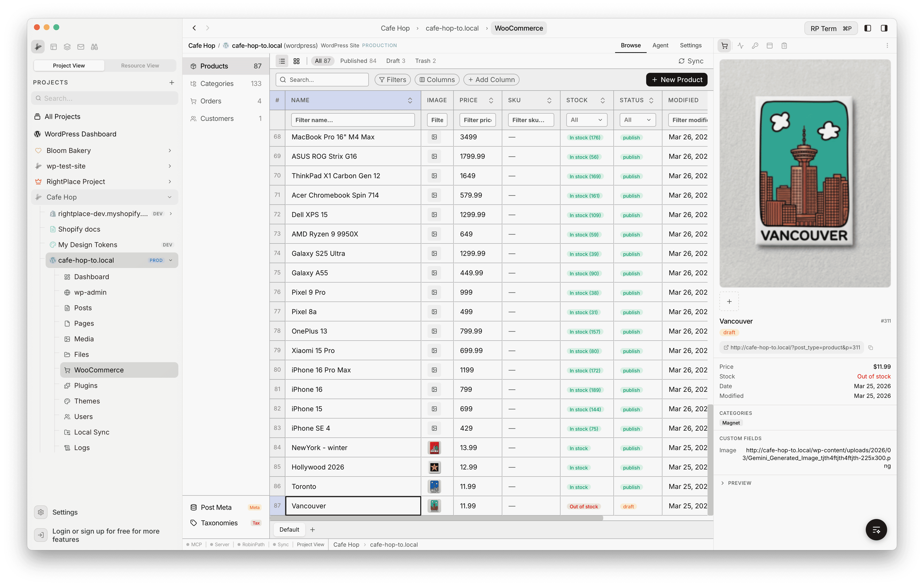Switch to Resource View
The width and height of the screenshot is (924, 586).
pos(140,65)
